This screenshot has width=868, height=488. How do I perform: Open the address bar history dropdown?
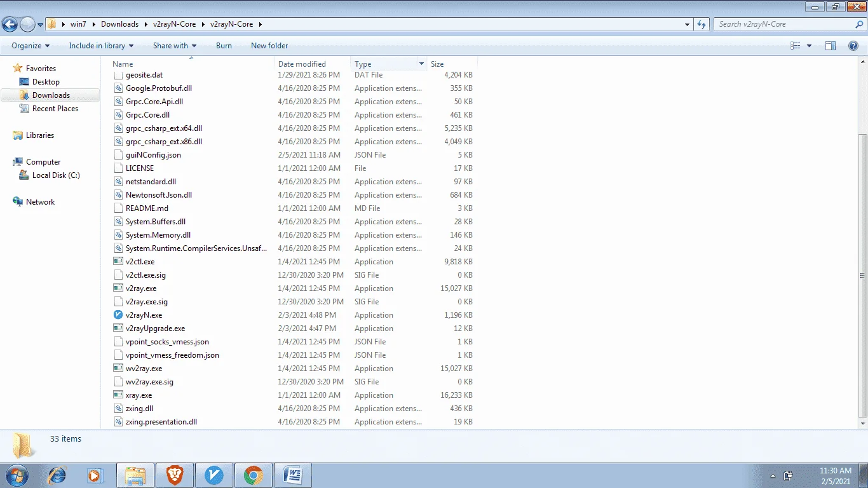pyautogui.click(x=687, y=25)
